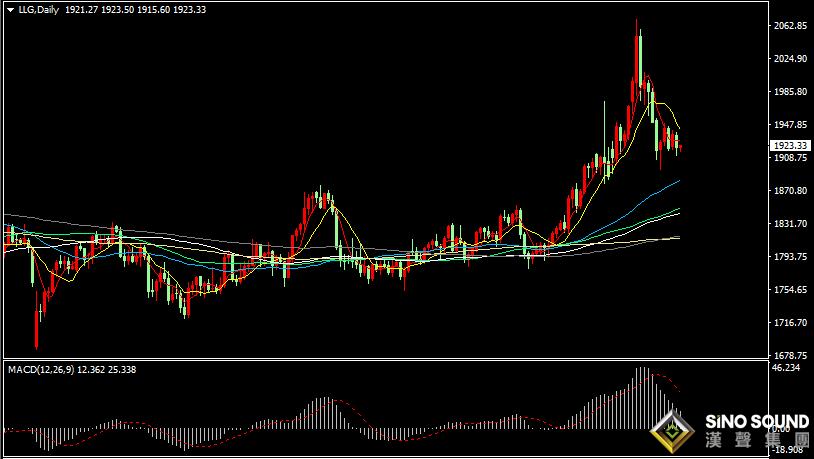This screenshot has width=814, height=459.
Task: Click the triangle arrow beside LLG,Daily
Action: tap(10, 10)
